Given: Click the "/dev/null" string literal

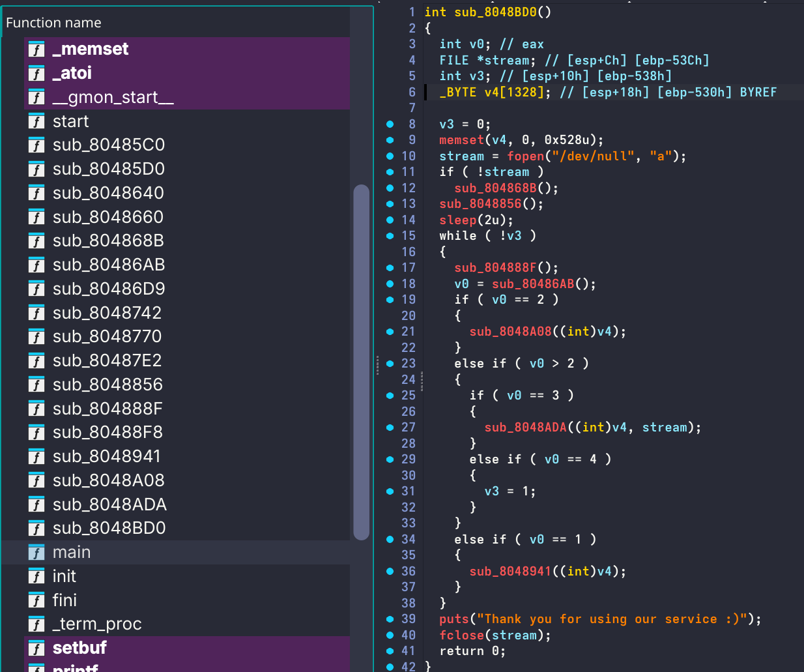Looking at the screenshot, I should point(594,156).
